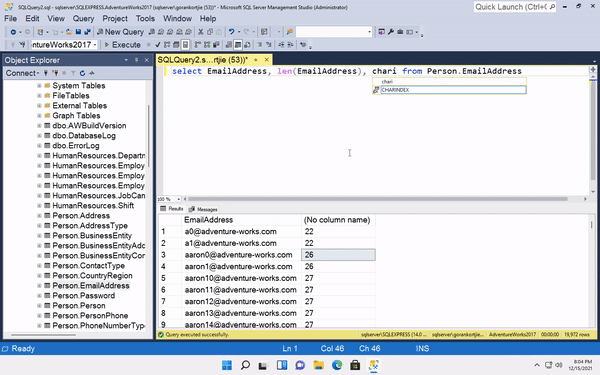This screenshot has width=600, height=375.
Task: Toggle Include Actual Execution Plan
Action: 197,45
